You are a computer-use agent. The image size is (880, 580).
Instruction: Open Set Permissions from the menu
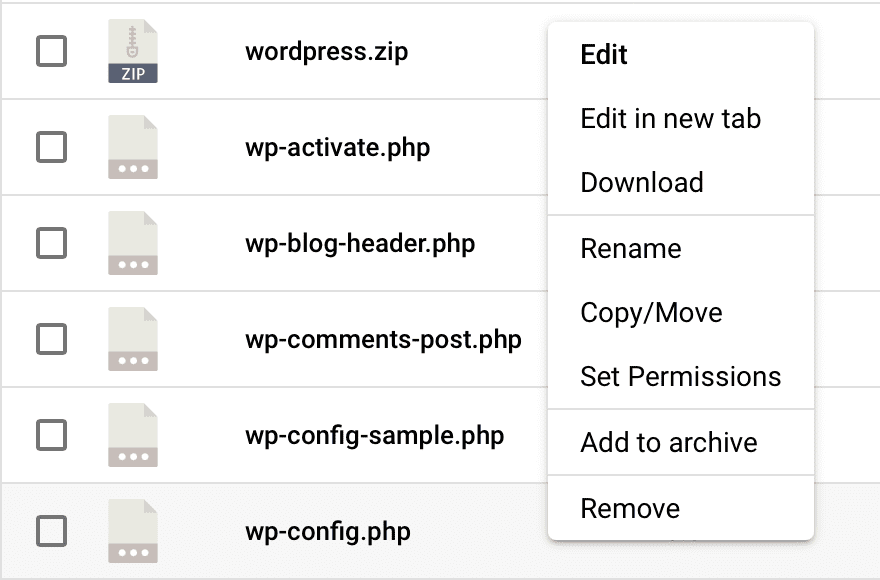[680, 376]
